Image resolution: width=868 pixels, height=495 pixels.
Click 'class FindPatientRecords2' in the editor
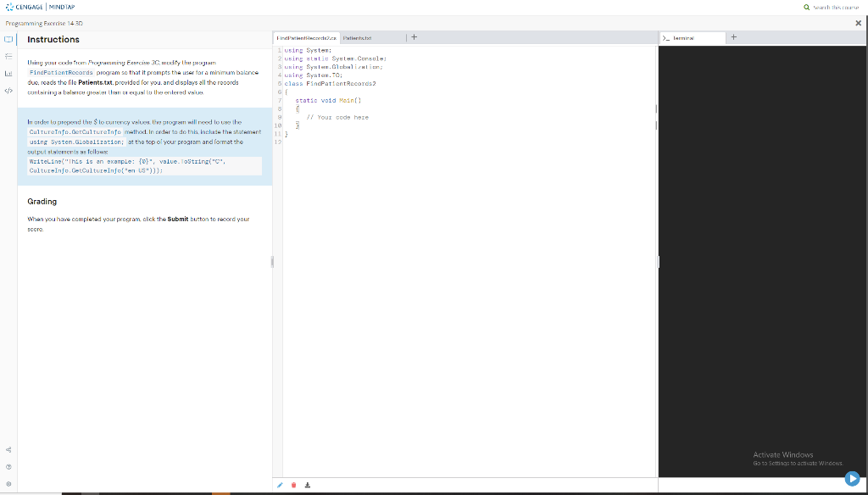pos(330,84)
